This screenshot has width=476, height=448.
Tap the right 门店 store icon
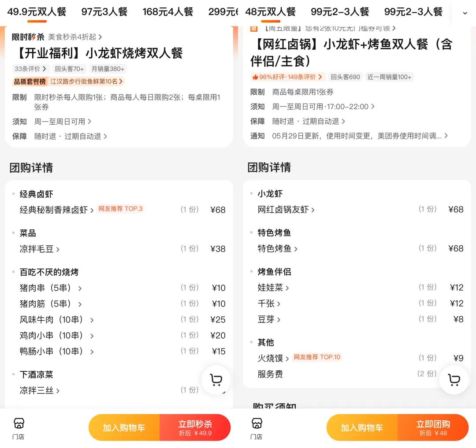[257, 424]
